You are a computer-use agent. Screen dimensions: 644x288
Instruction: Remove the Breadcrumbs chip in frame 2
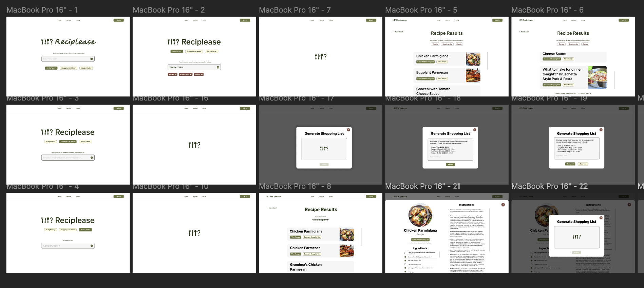[x=191, y=74]
